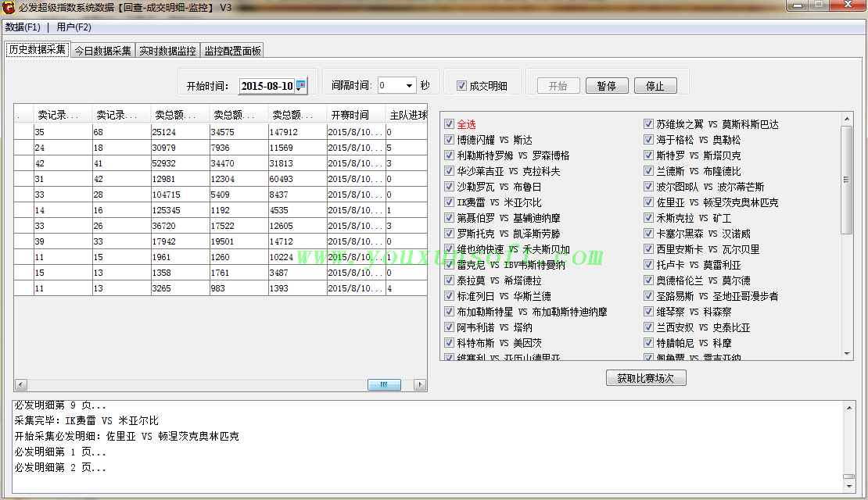Image resolution: width=868 pixels, height=500 pixels.
Task: Switch to the 历史数据采集 tab
Action: (x=37, y=50)
